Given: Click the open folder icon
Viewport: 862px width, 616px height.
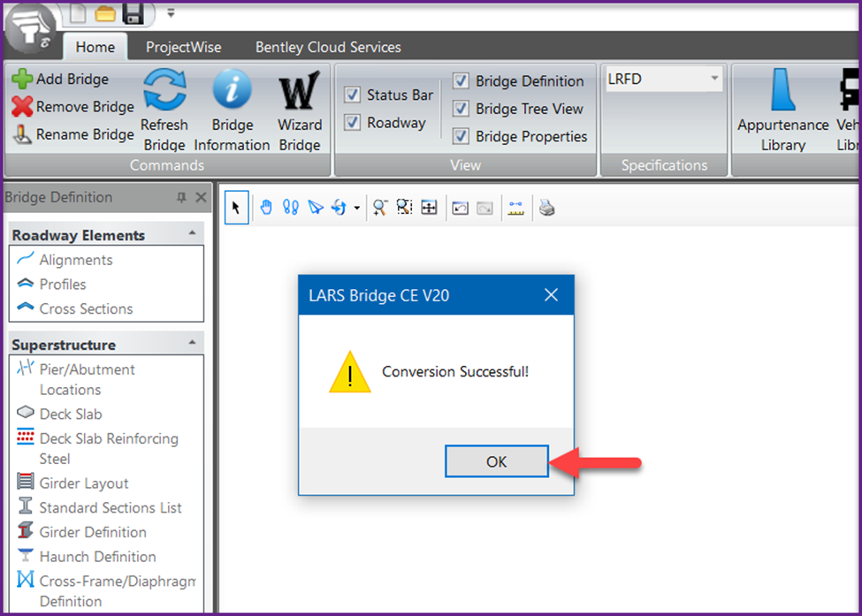Looking at the screenshot, I should pyautogui.click(x=105, y=14).
